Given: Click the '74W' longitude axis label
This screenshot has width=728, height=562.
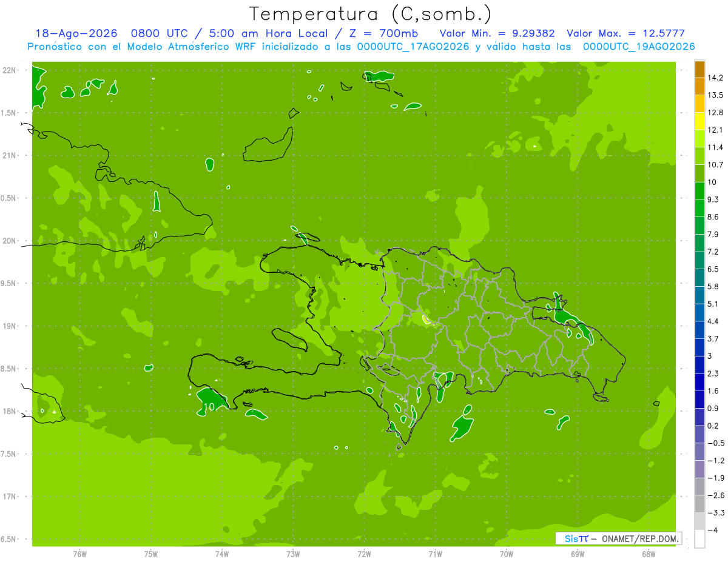Looking at the screenshot, I should tap(222, 554).
